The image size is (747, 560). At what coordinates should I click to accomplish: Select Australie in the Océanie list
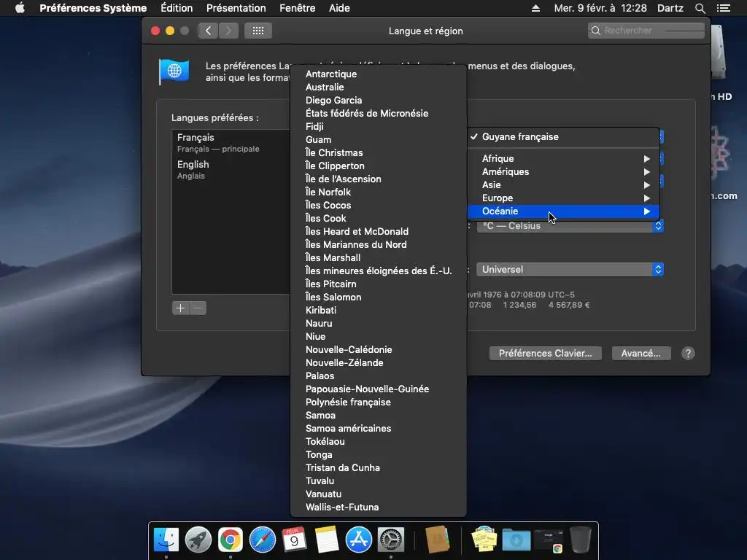[x=379, y=87]
